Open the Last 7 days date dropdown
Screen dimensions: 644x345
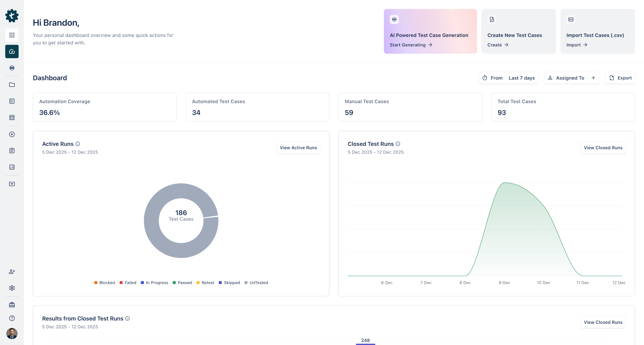click(x=521, y=78)
